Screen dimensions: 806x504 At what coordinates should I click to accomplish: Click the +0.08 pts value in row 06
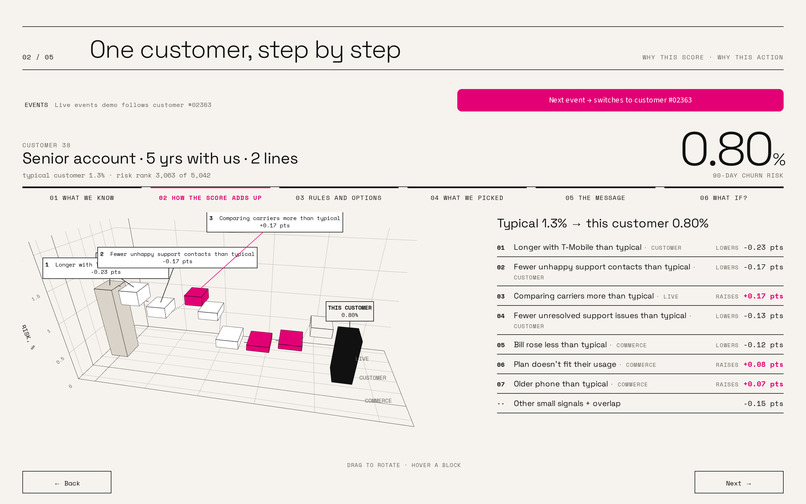coord(763,365)
